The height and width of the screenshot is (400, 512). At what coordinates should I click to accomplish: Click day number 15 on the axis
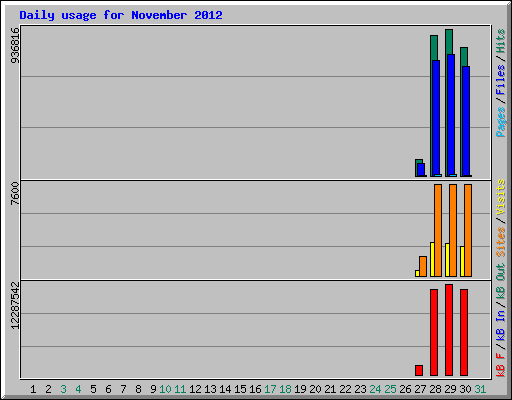tap(240, 389)
